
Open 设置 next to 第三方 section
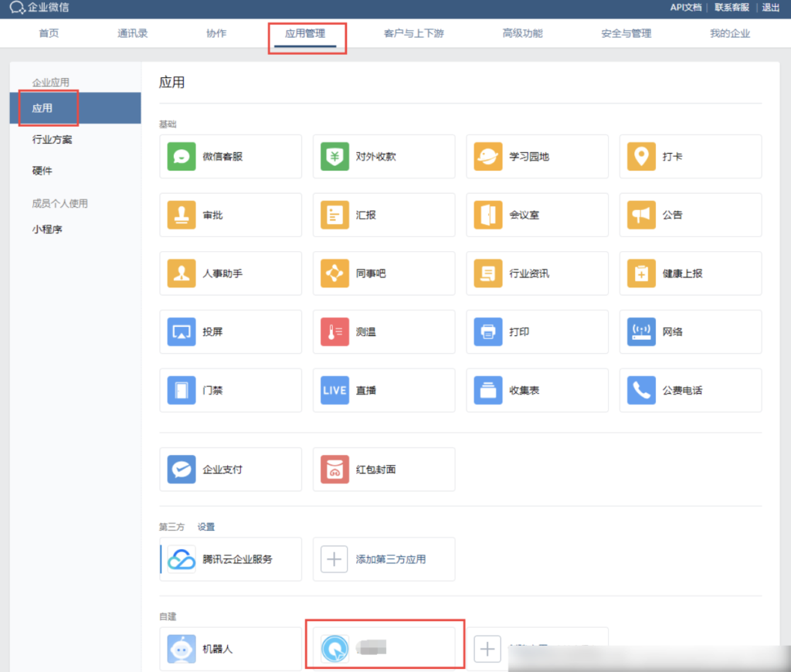(206, 527)
